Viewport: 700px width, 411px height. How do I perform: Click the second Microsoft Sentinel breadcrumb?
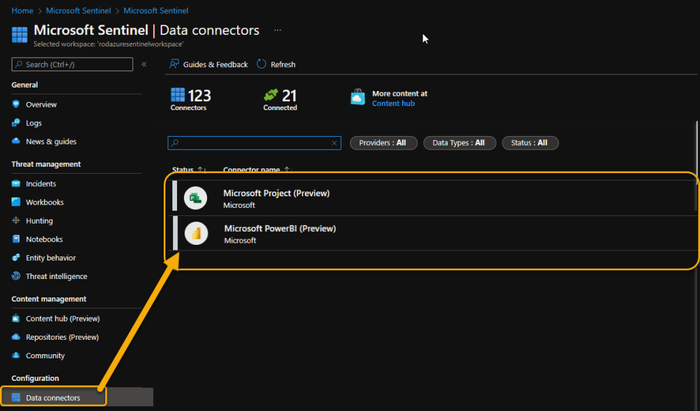pos(156,10)
